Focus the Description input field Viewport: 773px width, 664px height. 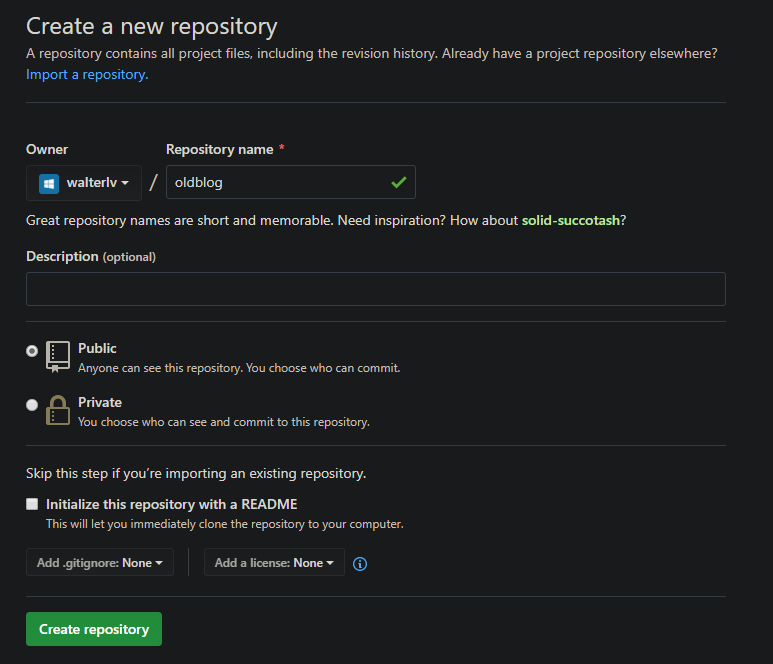coord(376,289)
